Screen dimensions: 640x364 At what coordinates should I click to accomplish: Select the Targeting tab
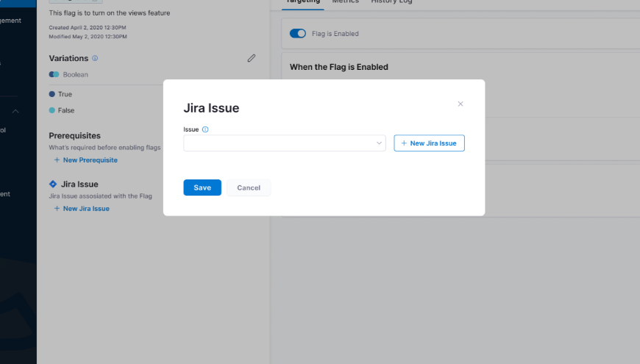(302, 2)
